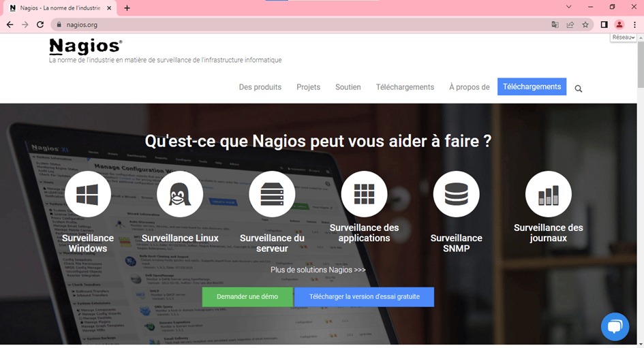Click the tagline La norme de l'industrie

[165, 60]
